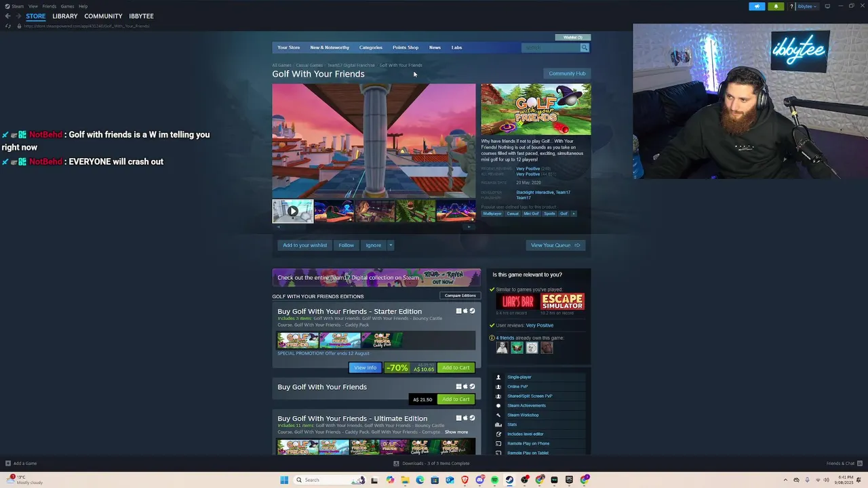Open File Explorer from the taskbar
Viewport: 868px width, 488px height.
click(x=405, y=480)
